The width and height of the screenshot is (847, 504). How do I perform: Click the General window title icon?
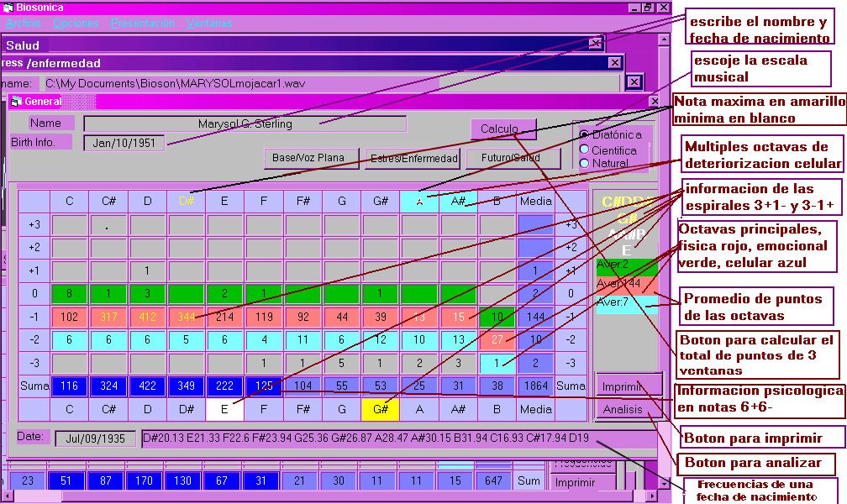coord(15,102)
